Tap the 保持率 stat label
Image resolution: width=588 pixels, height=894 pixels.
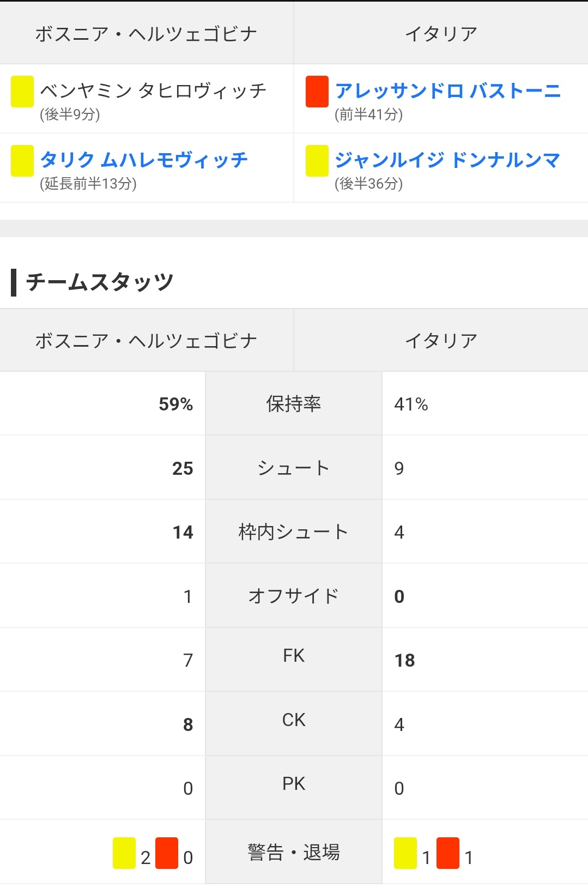294,404
